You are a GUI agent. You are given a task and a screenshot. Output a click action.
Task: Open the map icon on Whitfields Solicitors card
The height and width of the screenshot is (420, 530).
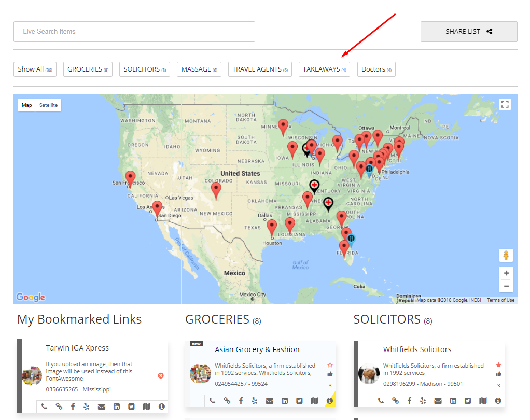point(483,401)
